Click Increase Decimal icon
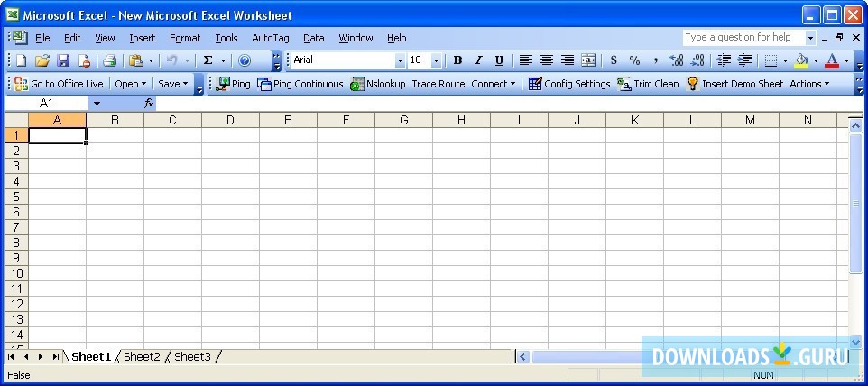Screen dimensions: 868x386 pyautogui.click(x=677, y=60)
